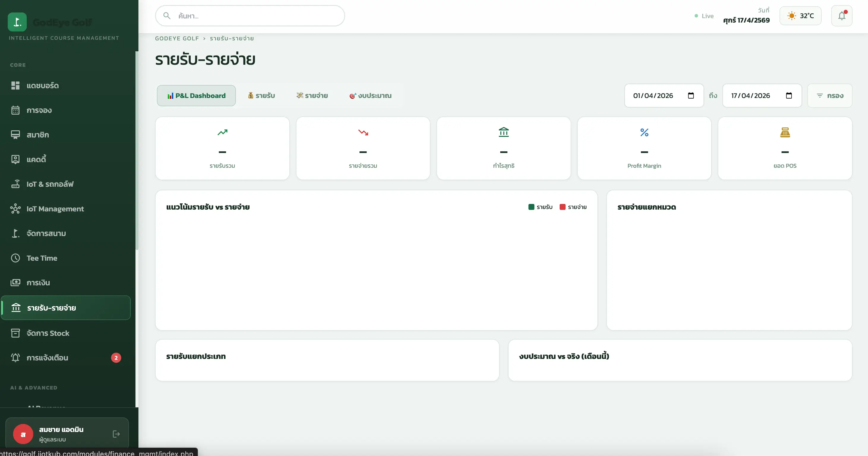868x456 pixels.
Task: Open การแจ้งเตือน in the sidebar
Action: coord(66,358)
